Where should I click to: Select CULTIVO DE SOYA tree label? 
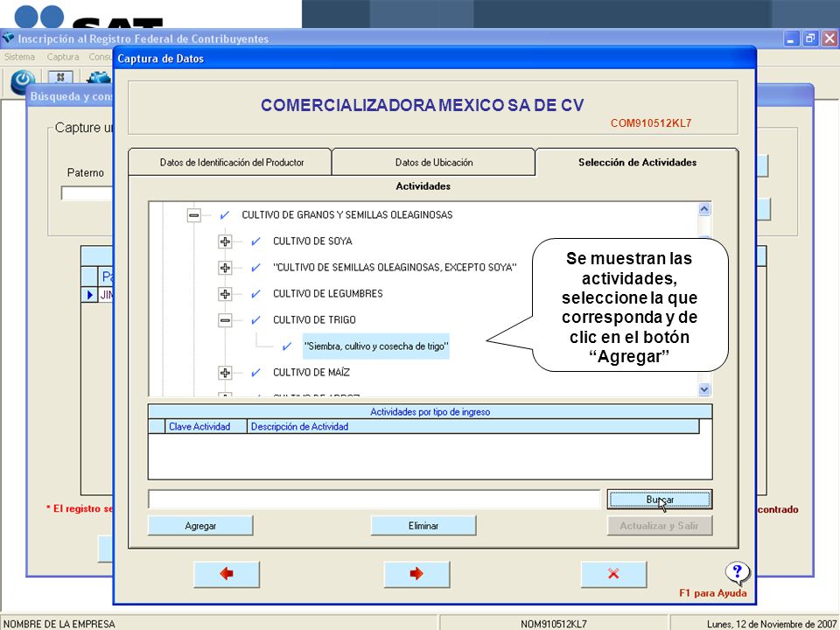[312, 241]
